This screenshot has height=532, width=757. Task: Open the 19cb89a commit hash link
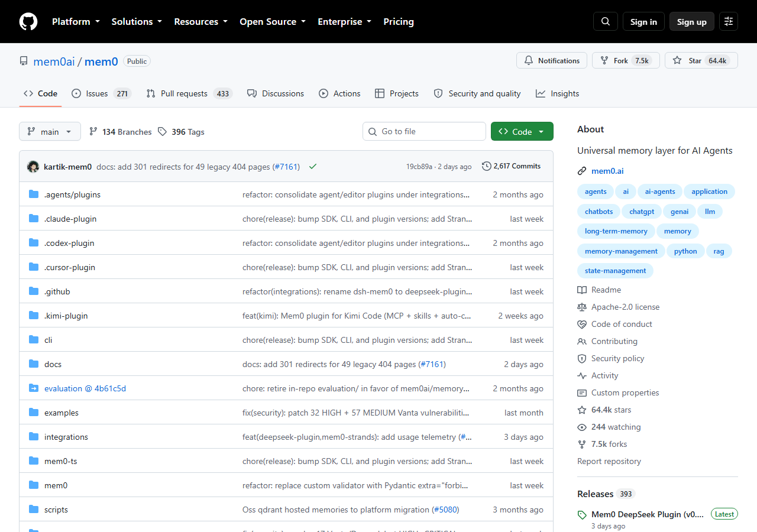click(419, 167)
